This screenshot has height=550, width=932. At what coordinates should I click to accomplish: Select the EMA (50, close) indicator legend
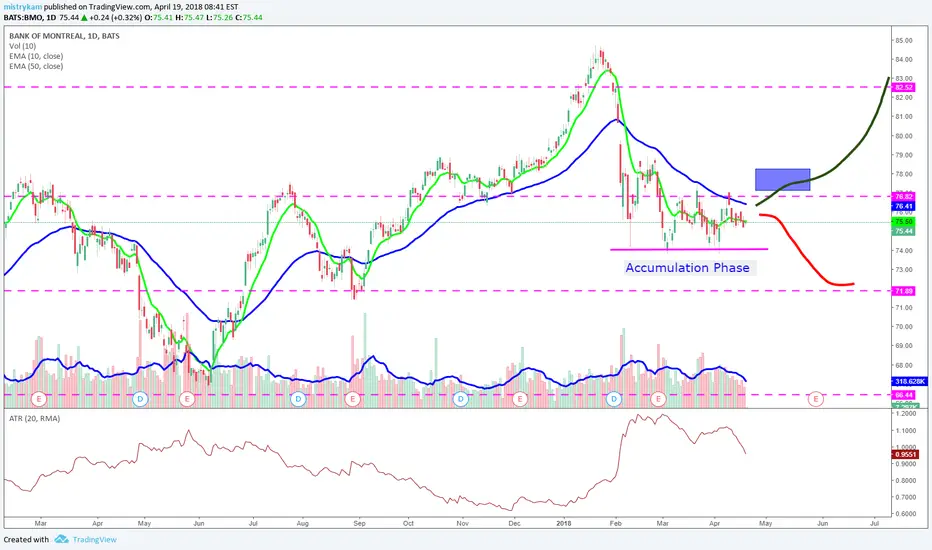(x=36, y=66)
